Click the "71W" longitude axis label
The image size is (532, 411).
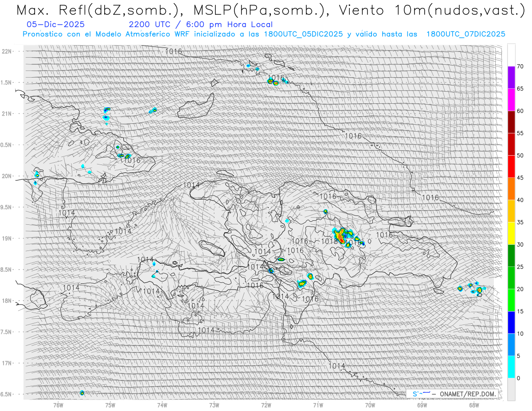(x=318, y=404)
